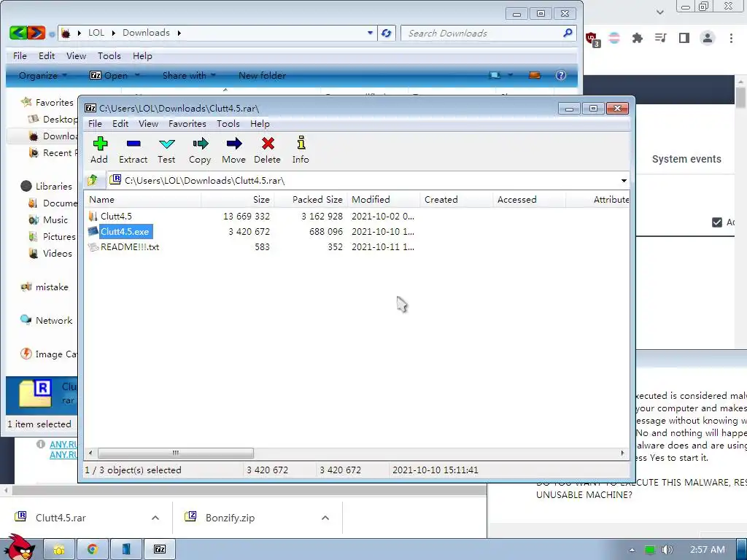Click the Move toolbar icon
The height and width of the screenshot is (560, 747).
point(233,150)
